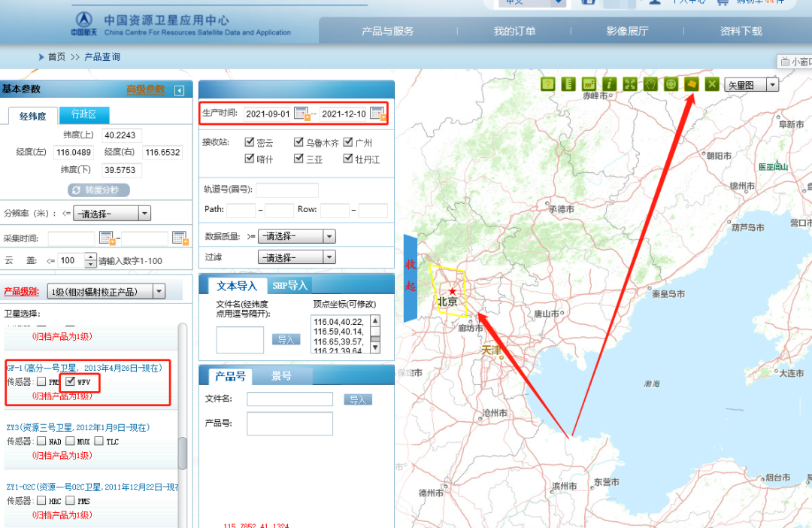Click 导入 button next to product file name
The height and width of the screenshot is (528, 812).
tap(358, 399)
